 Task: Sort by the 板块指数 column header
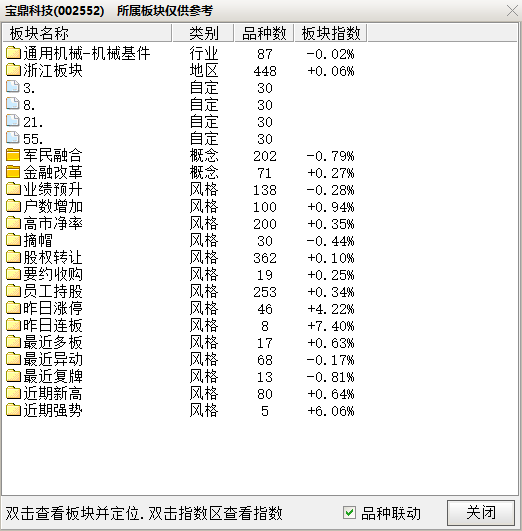331,33
